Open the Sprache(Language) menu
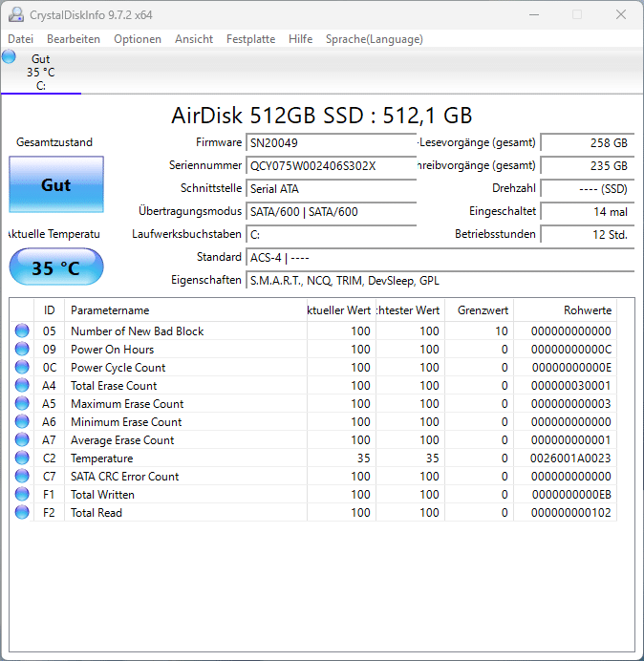The height and width of the screenshot is (661, 644). coord(374,39)
